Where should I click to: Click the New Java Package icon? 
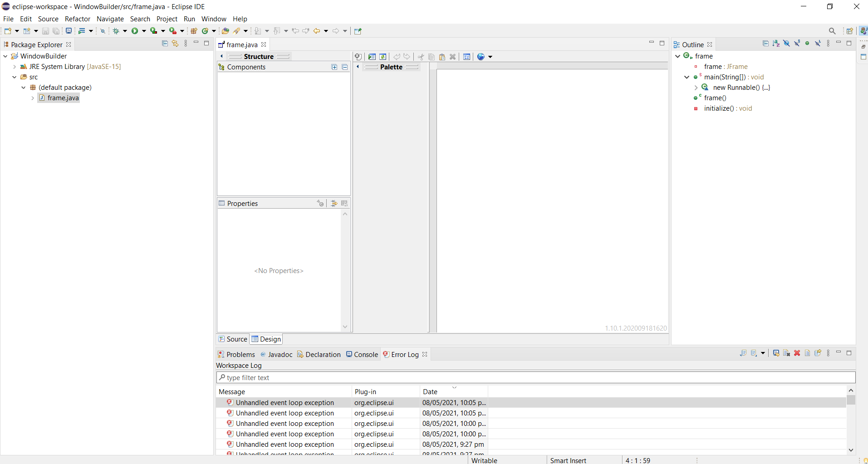194,31
